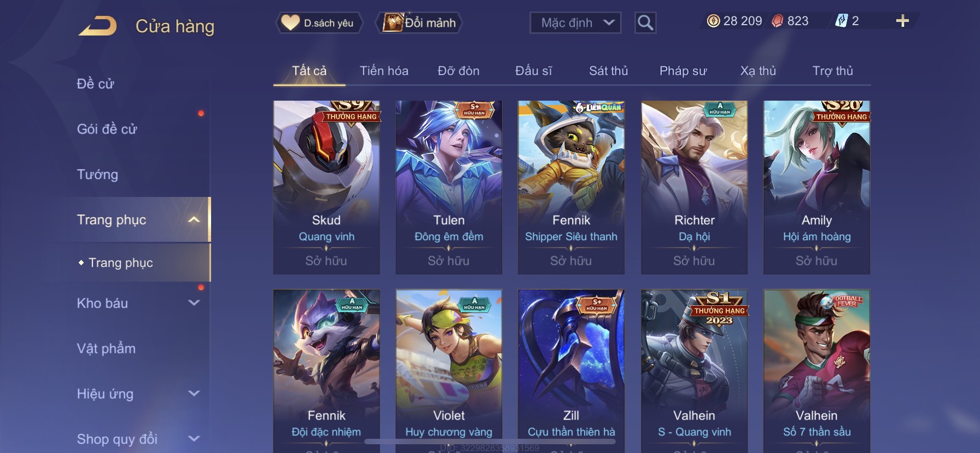Collapse the Trang phục sidebar section
The width and height of the screenshot is (980, 453).
[x=194, y=220]
